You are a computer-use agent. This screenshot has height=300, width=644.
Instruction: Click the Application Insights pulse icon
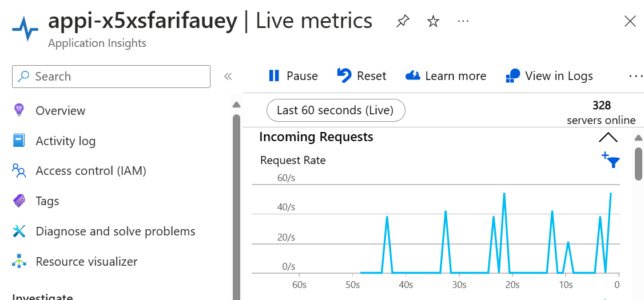click(x=26, y=30)
